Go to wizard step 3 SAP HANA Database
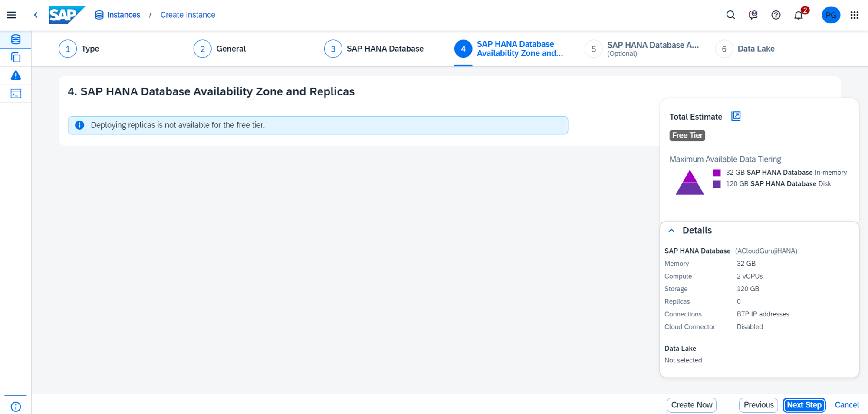The height and width of the screenshot is (414, 868). (333, 49)
